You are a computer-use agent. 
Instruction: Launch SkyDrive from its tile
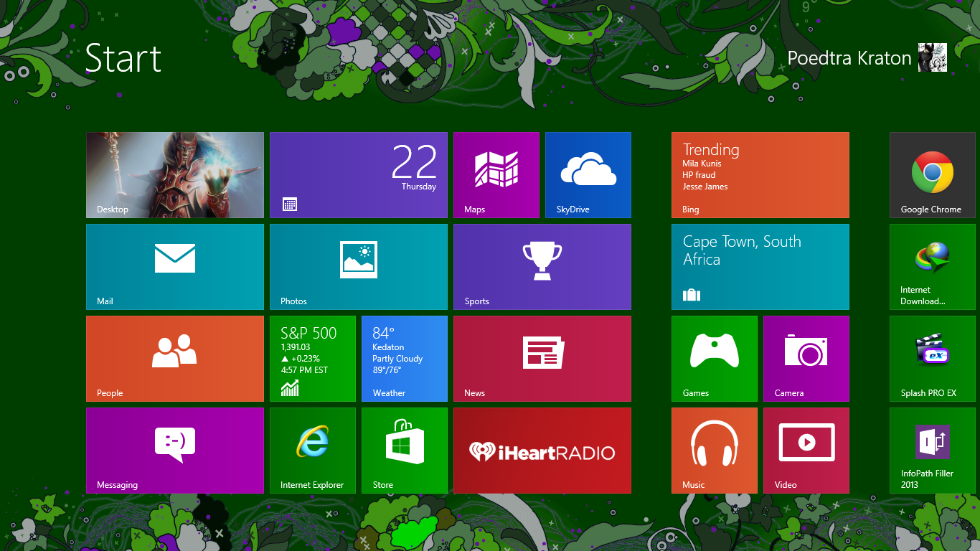(x=588, y=174)
